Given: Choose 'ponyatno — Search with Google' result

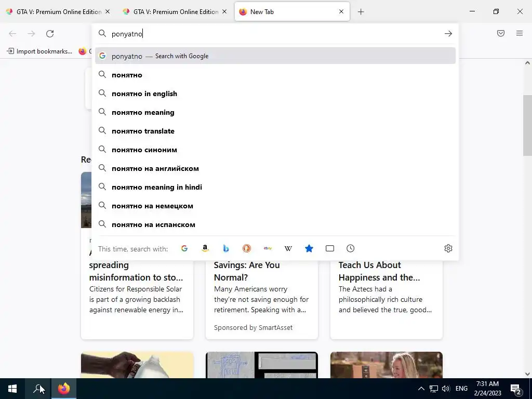Looking at the screenshot, I should pos(275,56).
